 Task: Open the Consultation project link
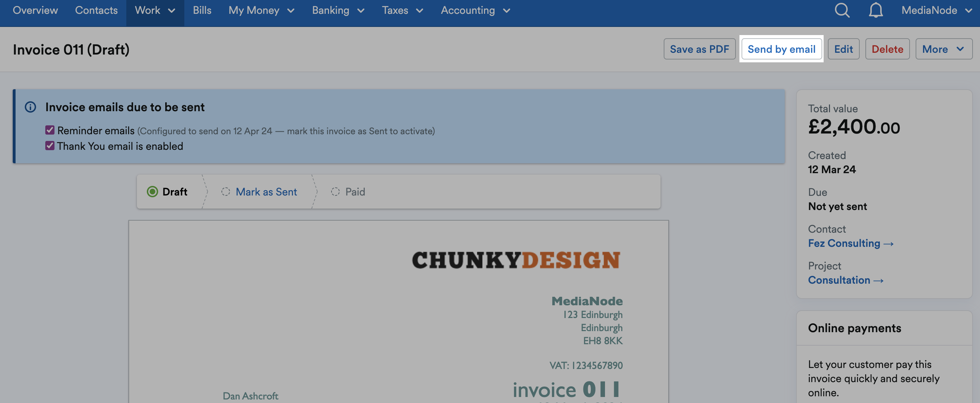click(x=846, y=280)
